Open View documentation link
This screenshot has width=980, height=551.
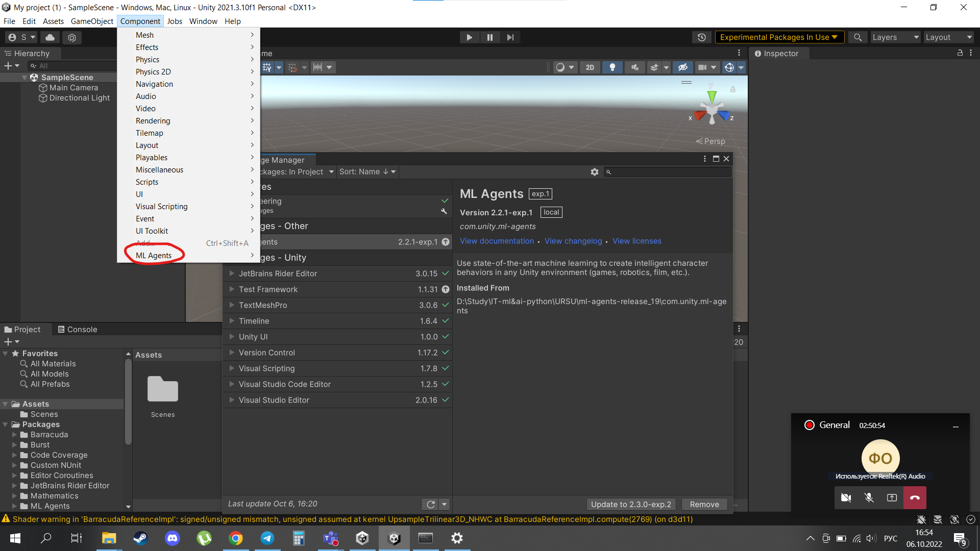tap(497, 241)
